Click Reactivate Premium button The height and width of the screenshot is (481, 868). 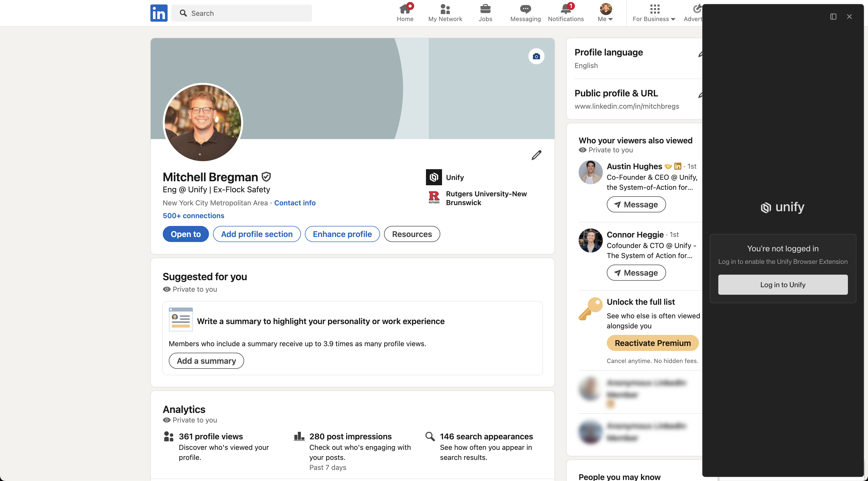point(652,343)
